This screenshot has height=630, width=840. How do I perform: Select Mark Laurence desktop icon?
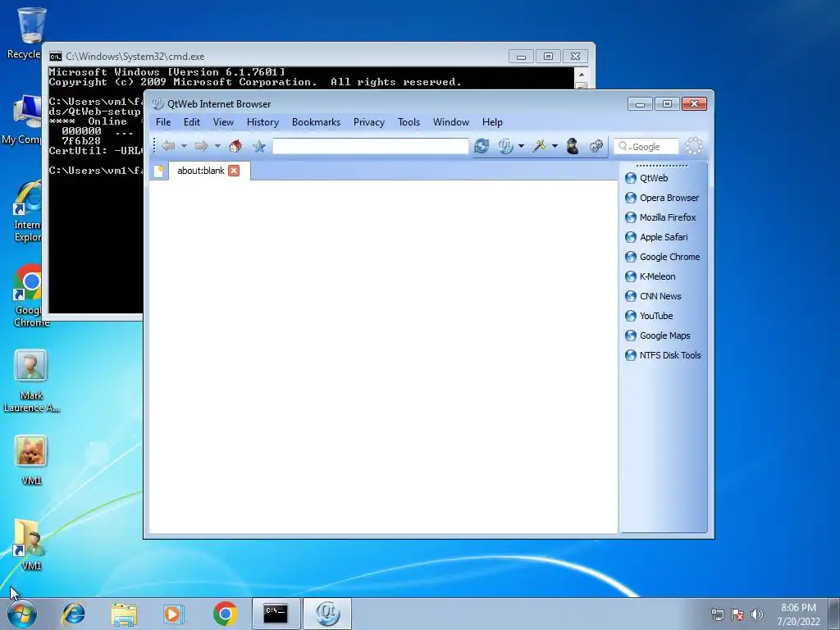point(31,381)
